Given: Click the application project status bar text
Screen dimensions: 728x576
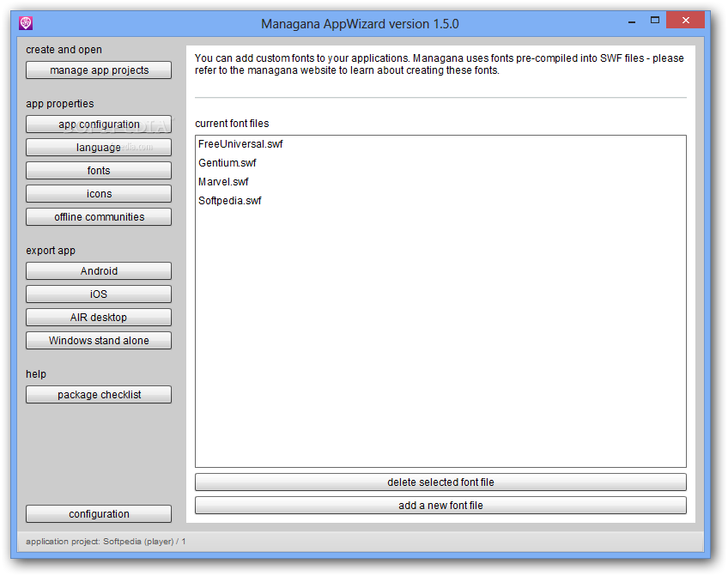Looking at the screenshot, I should tap(106, 541).
